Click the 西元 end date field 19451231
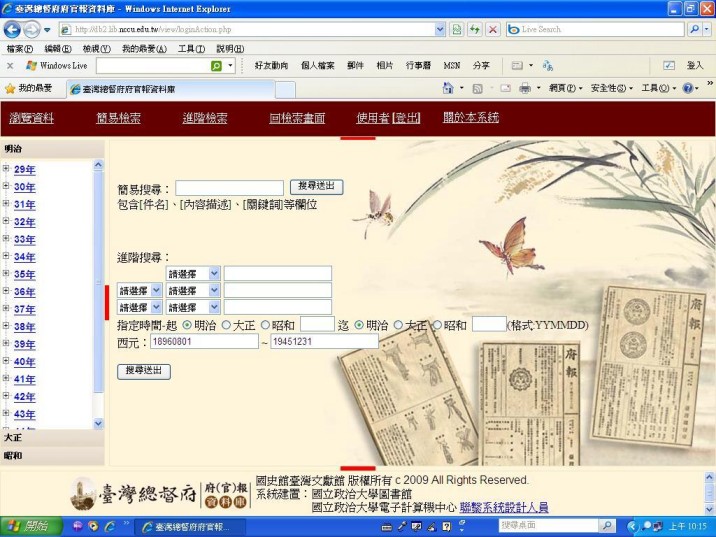This screenshot has height=537, width=716. (x=324, y=341)
